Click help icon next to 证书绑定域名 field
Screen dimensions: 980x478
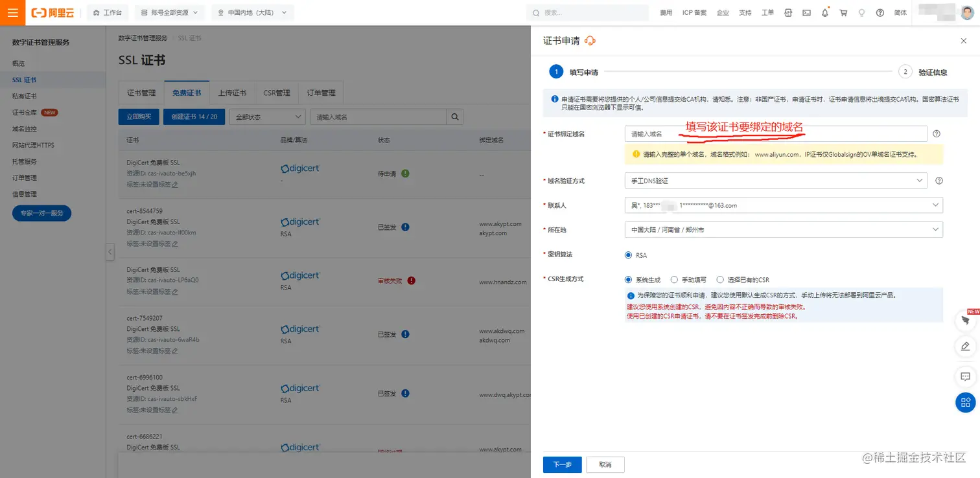(x=937, y=134)
